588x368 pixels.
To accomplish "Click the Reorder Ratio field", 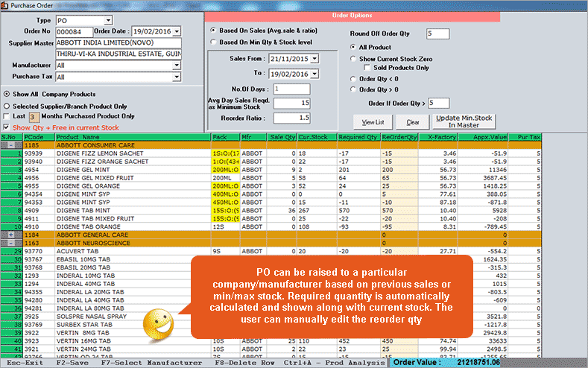I will tap(291, 118).
